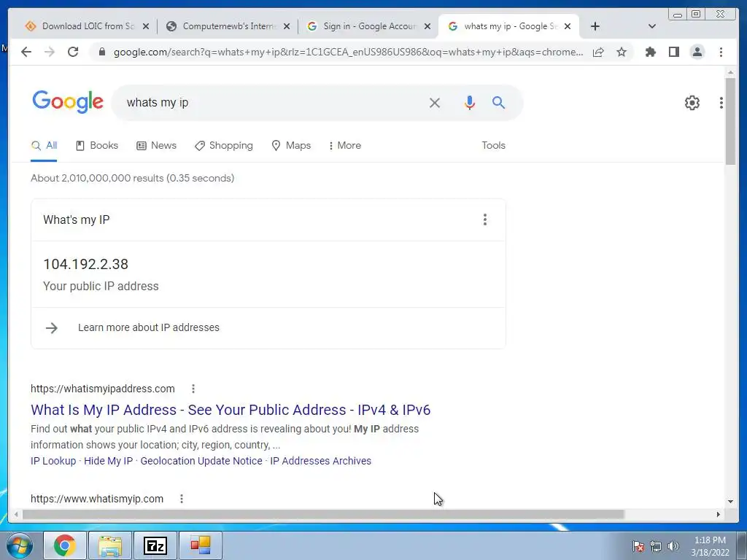The width and height of the screenshot is (747, 560).
Task: Start voice search with microphone
Action: click(x=469, y=103)
